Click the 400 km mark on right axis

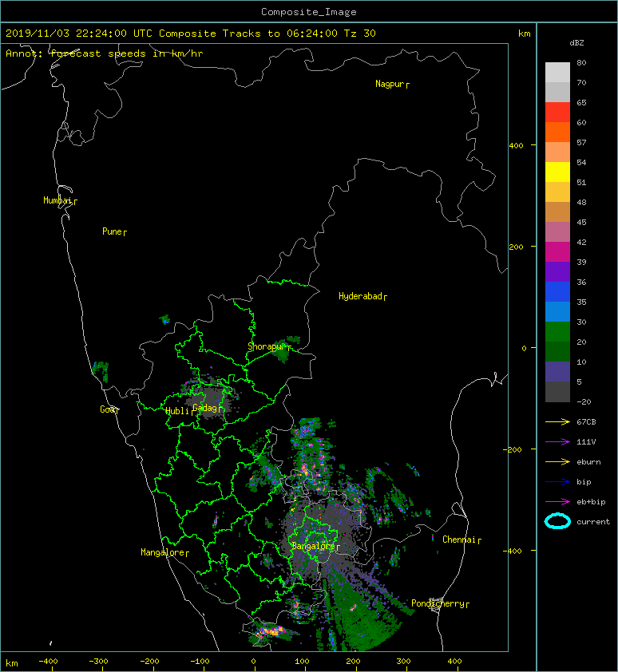click(517, 146)
